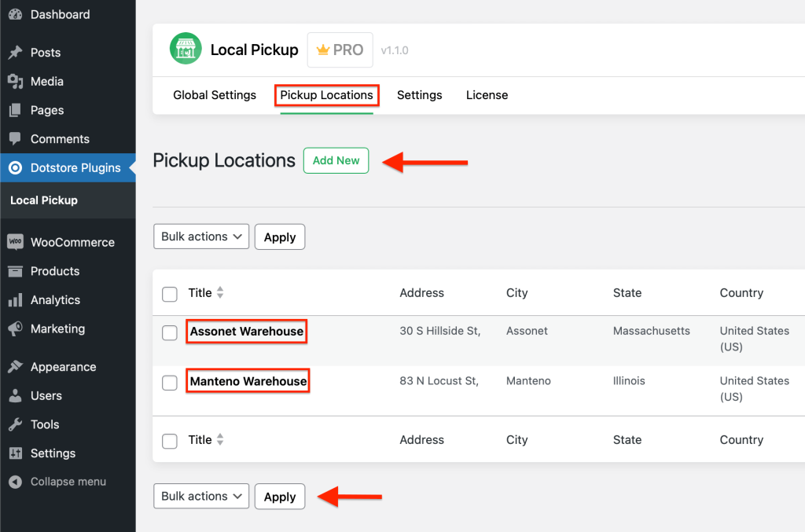
Task: Click the Marketing megaphone icon
Action: (15, 329)
